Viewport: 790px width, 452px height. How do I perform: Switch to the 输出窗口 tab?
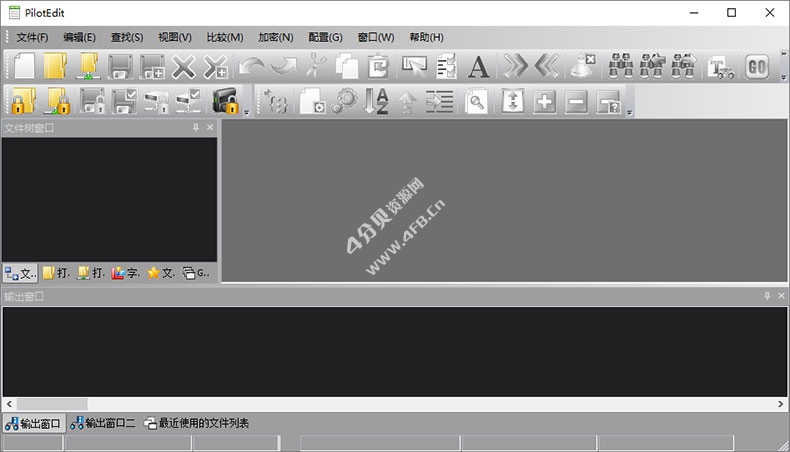(x=33, y=423)
